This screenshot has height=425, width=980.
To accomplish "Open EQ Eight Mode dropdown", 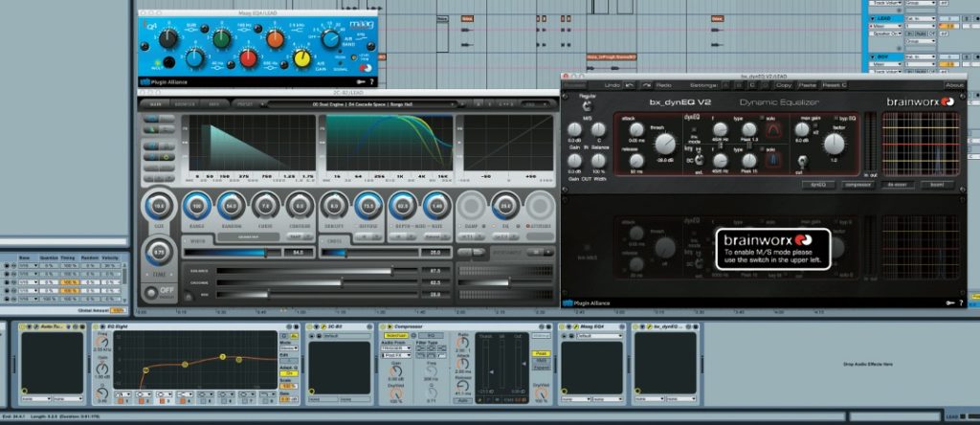I will tap(288, 348).
